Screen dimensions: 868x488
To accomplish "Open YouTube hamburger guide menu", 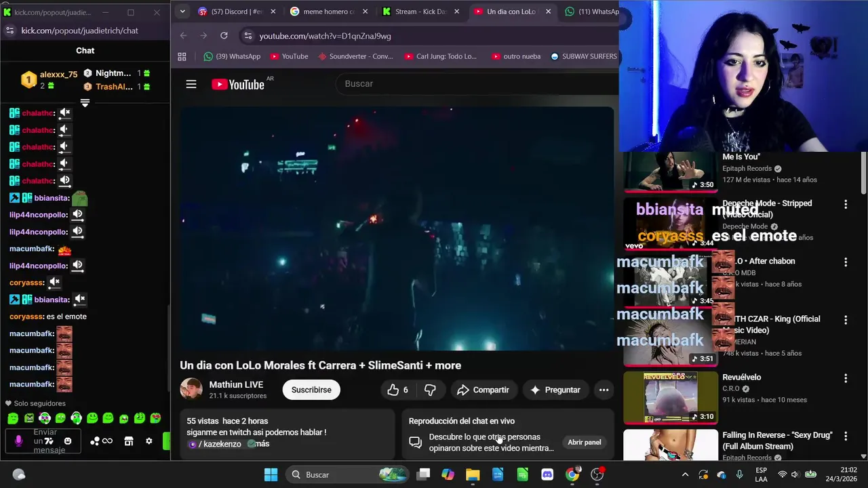I will click(191, 84).
